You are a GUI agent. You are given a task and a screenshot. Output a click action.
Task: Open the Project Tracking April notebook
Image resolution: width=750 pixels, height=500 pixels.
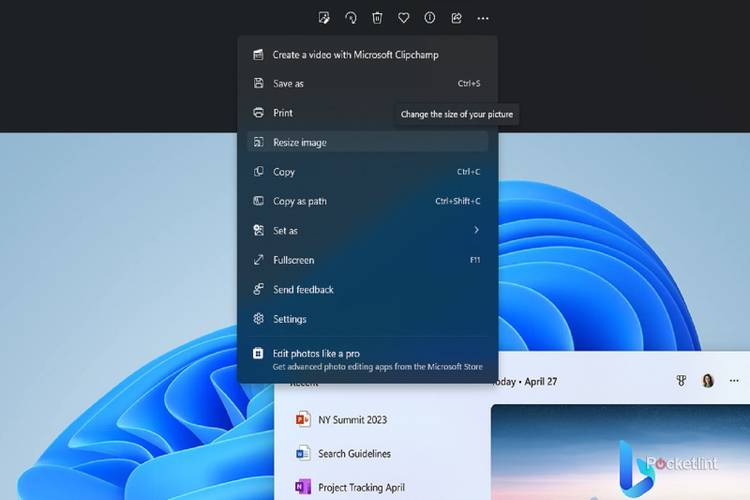click(362, 487)
